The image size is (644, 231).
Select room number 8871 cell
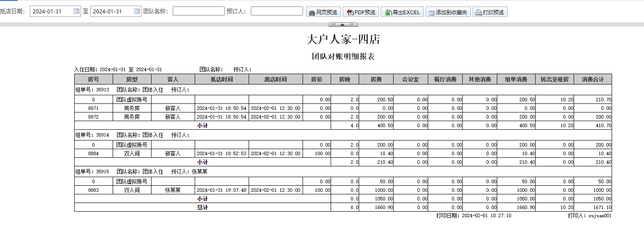click(94, 108)
